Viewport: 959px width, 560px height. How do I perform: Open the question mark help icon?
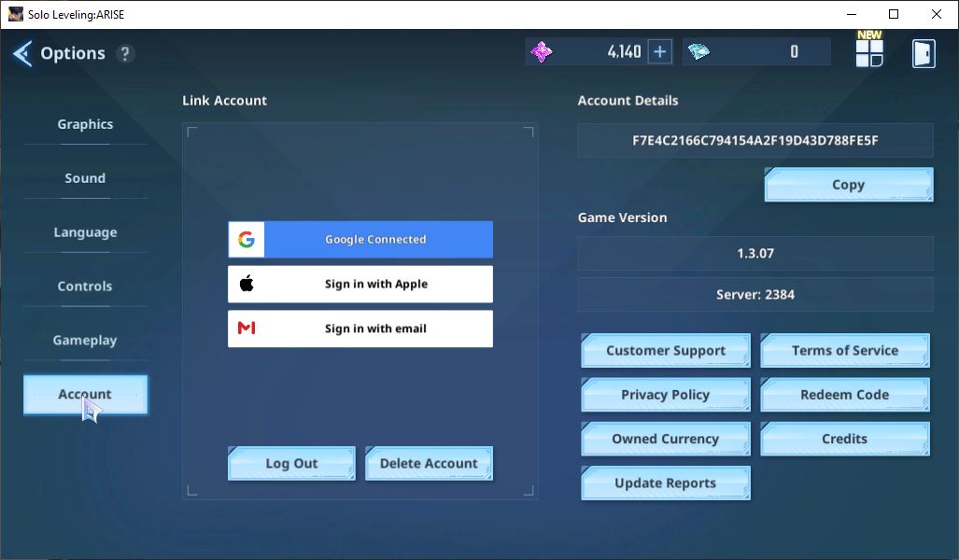125,54
